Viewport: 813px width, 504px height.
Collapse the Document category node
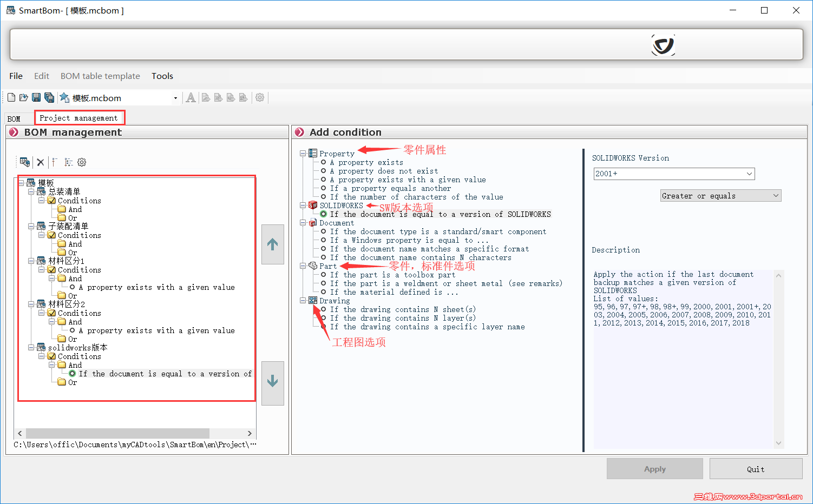303,223
